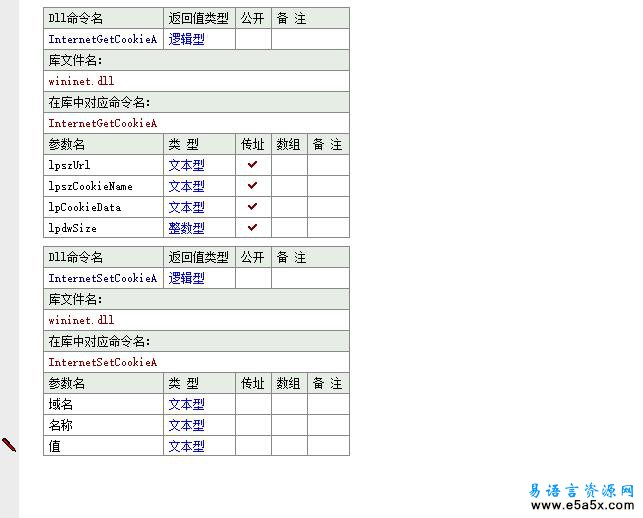Click the 数组 cell for lpszUrl
643x518 pixels.
tap(289, 165)
